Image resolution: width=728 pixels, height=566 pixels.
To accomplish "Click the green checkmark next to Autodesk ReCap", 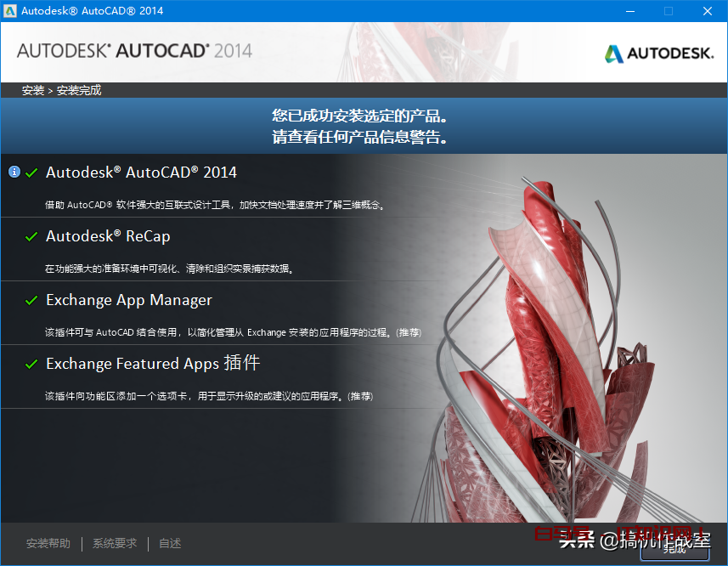I will 31,235.
